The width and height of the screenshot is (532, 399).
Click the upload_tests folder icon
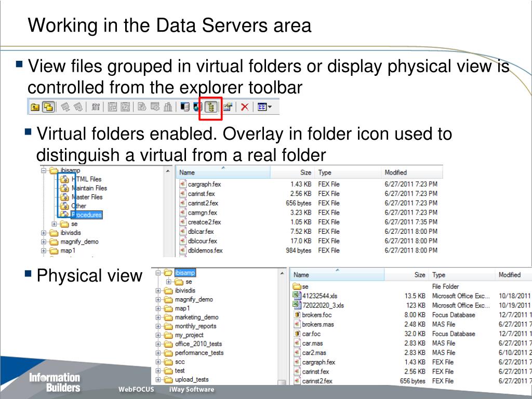coord(168,380)
